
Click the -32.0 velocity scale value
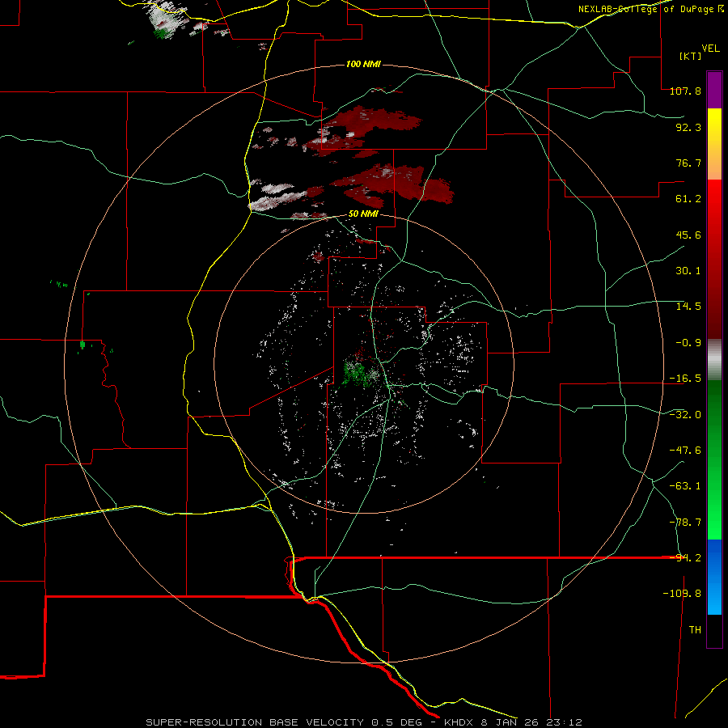(x=685, y=415)
